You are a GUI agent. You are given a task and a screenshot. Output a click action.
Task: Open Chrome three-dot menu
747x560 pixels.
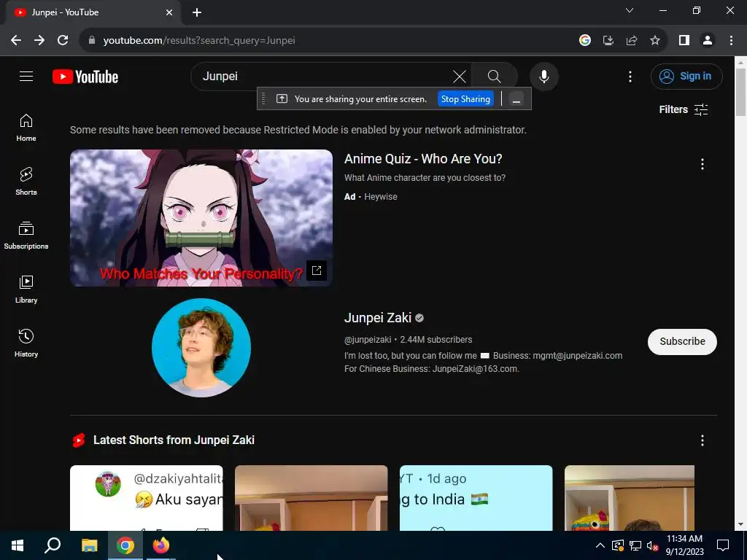[x=731, y=41]
